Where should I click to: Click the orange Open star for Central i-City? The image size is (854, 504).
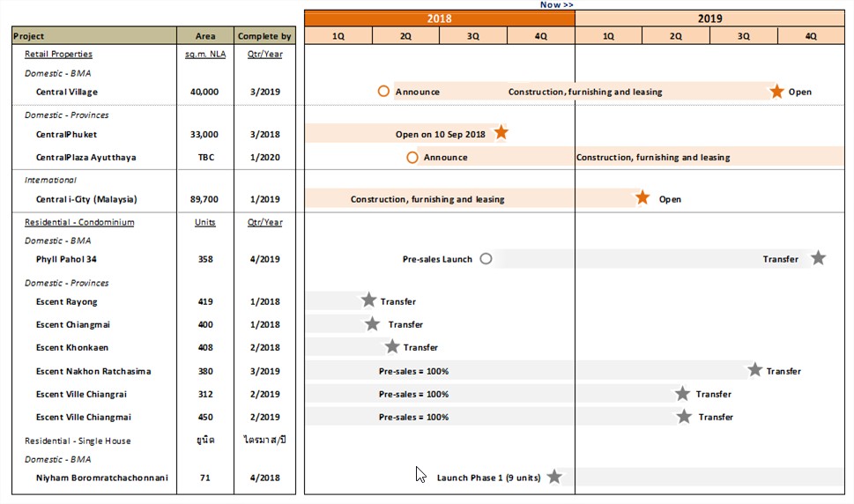[642, 197]
